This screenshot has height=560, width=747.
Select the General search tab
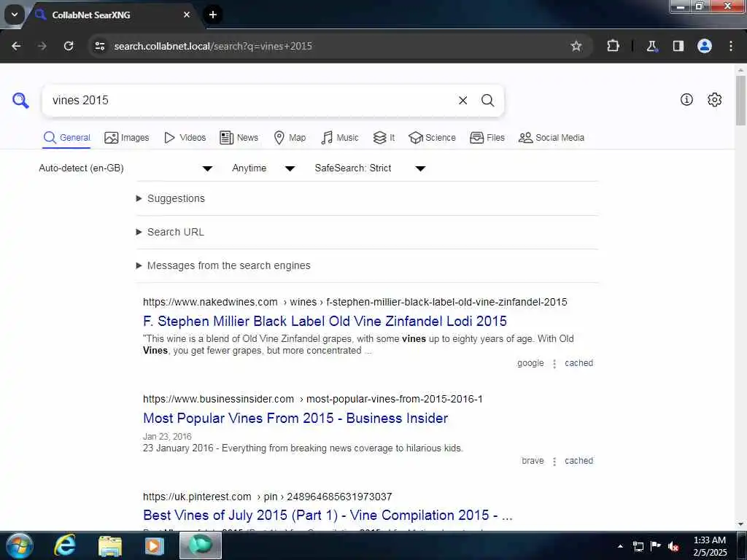click(x=66, y=138)
